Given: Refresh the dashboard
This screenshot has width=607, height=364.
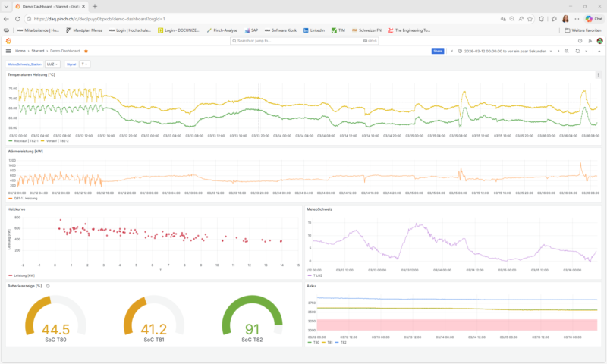Looking at the screenshot, I should click(577, 51).
